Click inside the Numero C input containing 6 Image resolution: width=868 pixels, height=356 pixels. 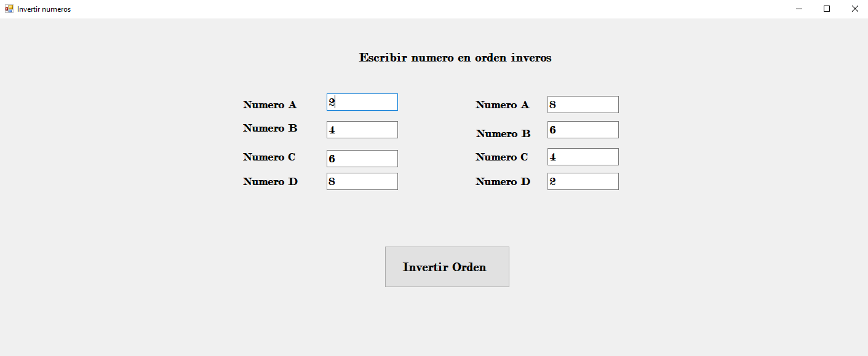pos(362,158)
